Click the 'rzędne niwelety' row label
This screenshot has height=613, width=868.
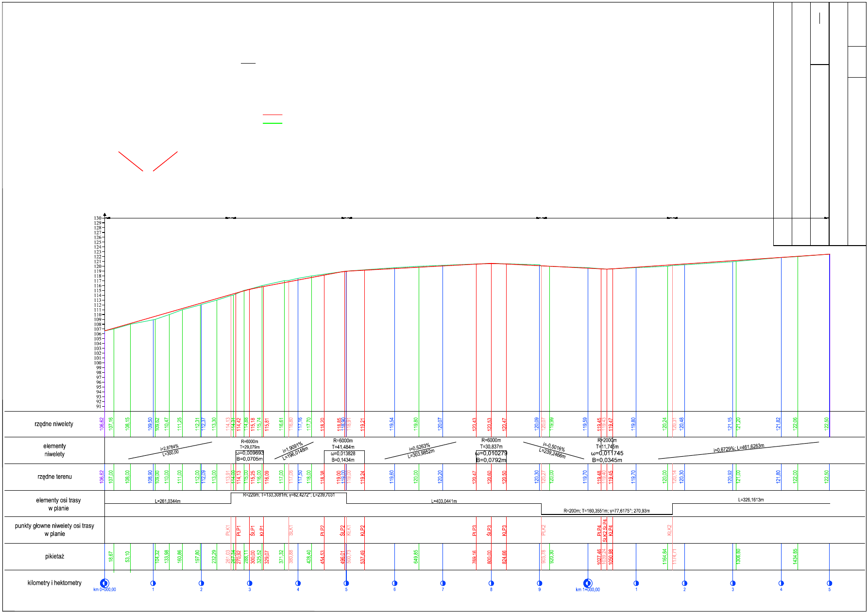coord(54,424)
